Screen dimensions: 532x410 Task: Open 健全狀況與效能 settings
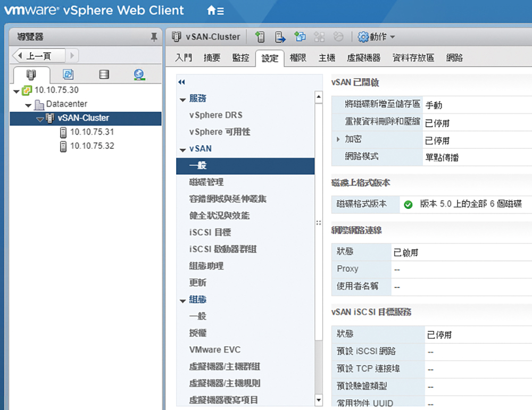click(220, 216)
